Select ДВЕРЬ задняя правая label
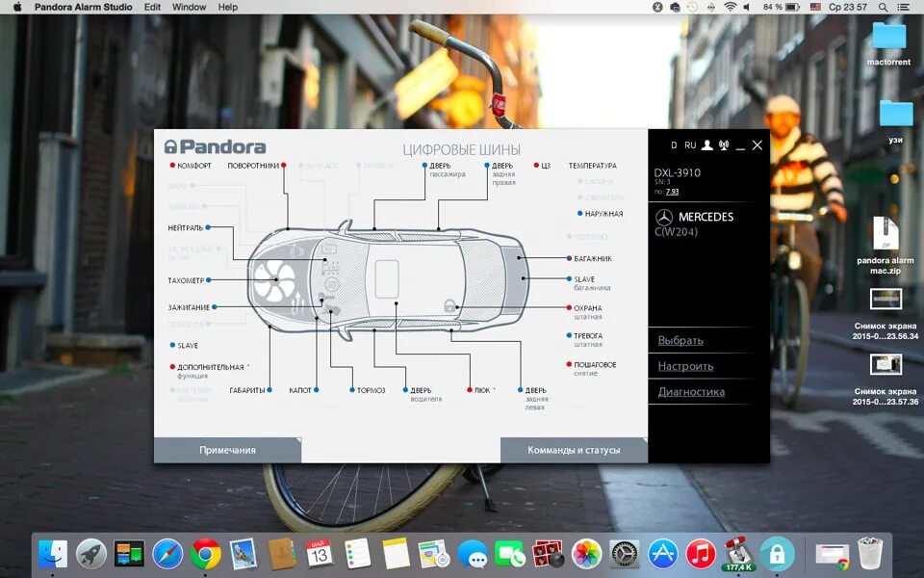 tap(503, 174)
